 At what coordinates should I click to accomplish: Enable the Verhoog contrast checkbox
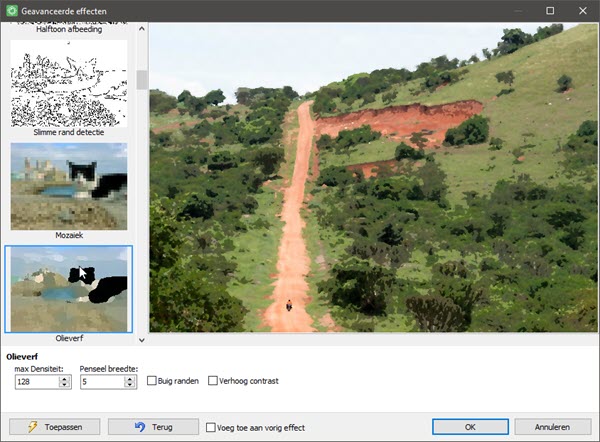pyautogui.click(x=213, y=381)
